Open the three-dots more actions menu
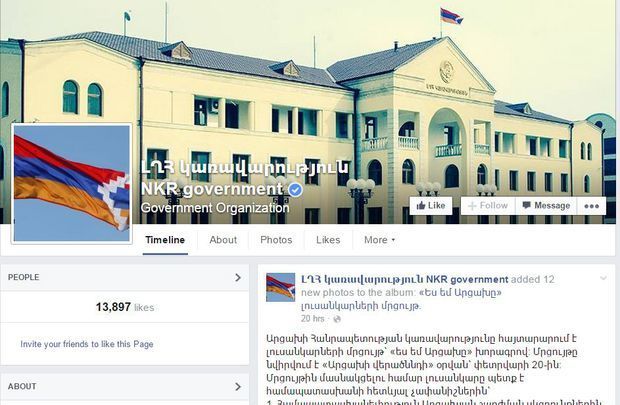 coord(592,206)
